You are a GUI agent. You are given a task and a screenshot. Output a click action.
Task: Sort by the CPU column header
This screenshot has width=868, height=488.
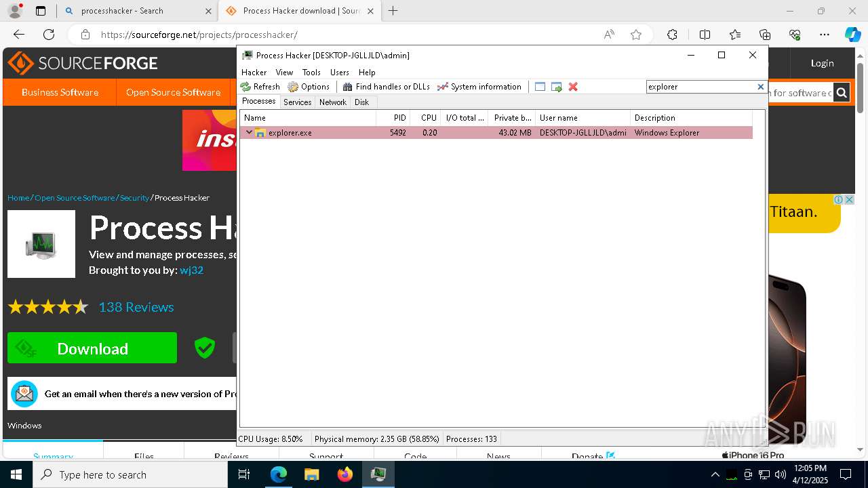(425, 118)
